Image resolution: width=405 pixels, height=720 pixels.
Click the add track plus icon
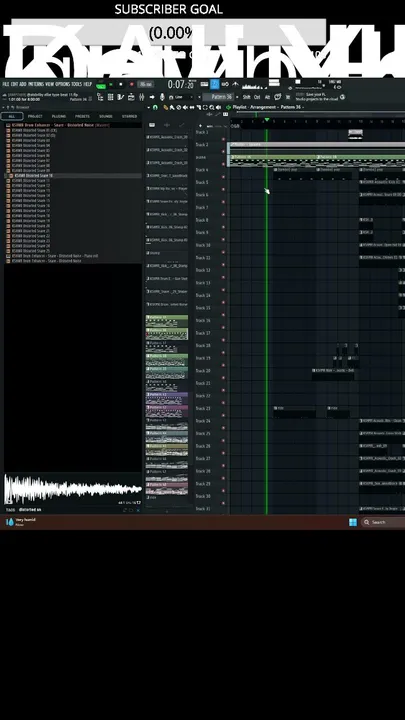[200, 125]
